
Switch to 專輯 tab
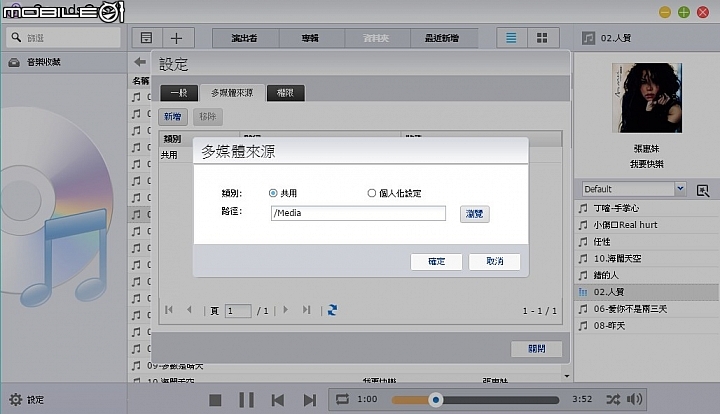pyautogui.click(x=311, y=38)
